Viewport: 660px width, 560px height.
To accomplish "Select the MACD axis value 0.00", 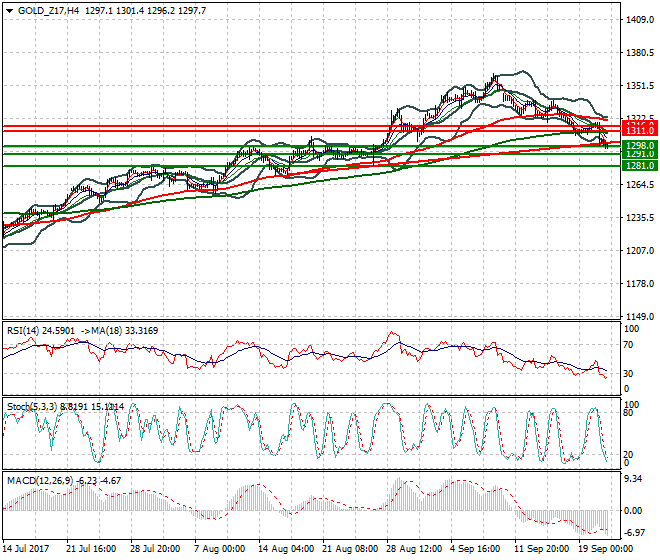I will click(x=633, y=511).
